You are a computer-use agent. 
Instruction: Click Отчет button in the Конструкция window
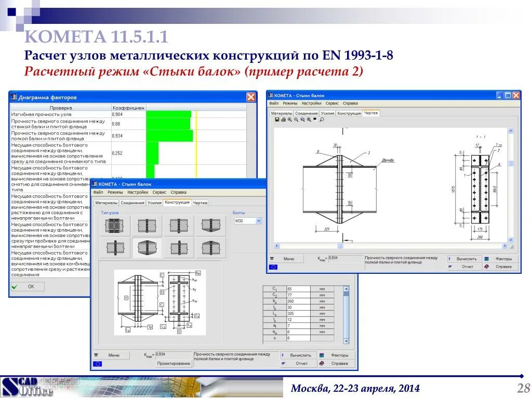(x=298, y=363)
